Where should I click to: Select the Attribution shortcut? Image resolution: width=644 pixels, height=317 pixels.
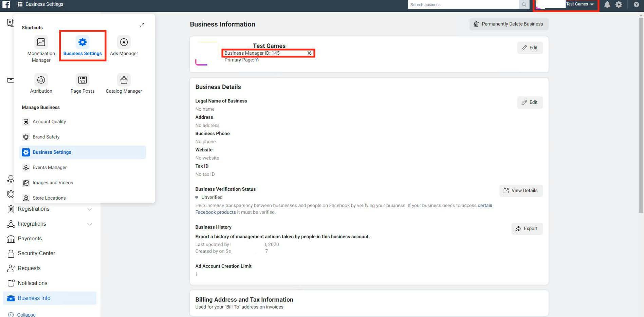[41, 83]
